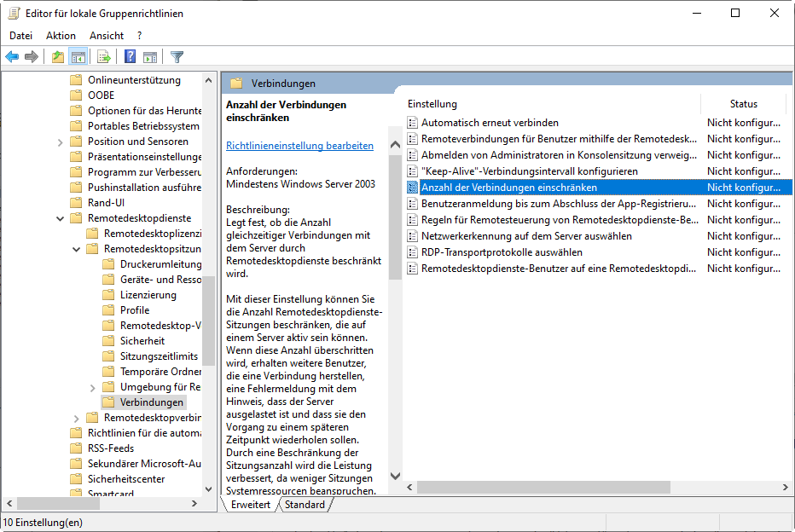Click the Up one level folder icon

pyautogui.click(x=57, y=57)
